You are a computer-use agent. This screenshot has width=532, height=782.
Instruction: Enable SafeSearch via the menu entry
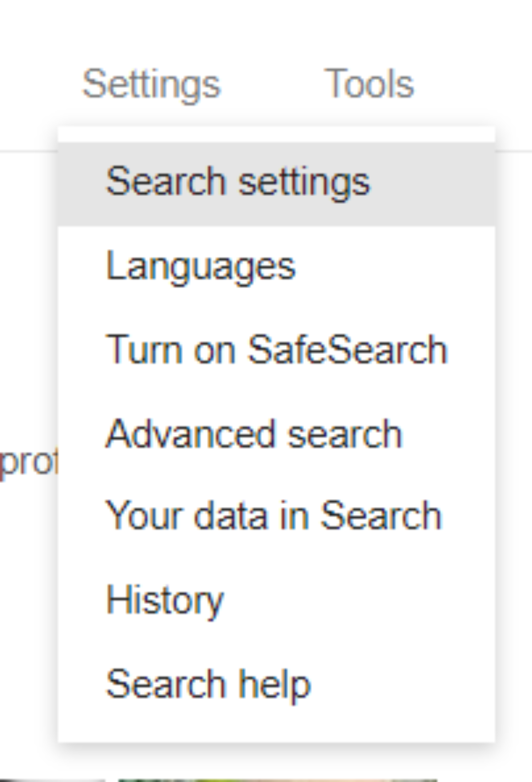click(x=276, y=350)
